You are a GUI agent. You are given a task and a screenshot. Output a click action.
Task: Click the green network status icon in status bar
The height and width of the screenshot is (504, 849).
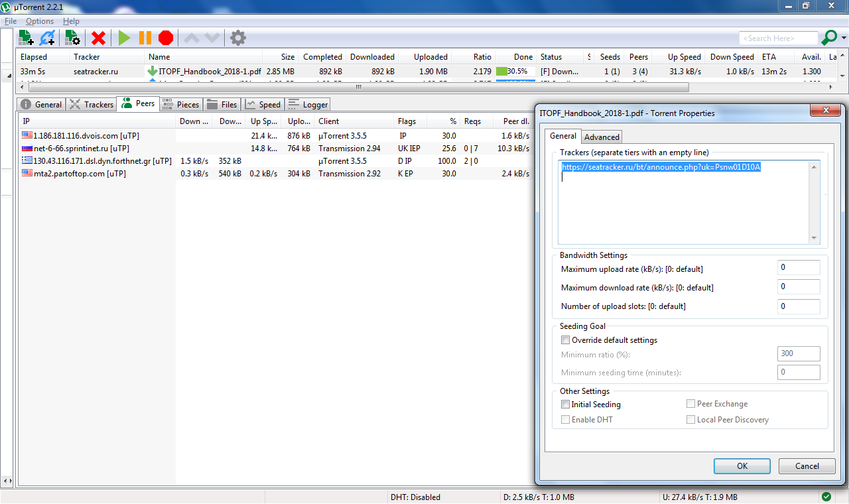826,497
